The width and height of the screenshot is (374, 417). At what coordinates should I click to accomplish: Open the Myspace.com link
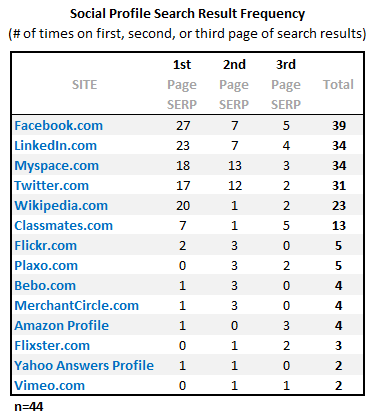pos(56,166)
